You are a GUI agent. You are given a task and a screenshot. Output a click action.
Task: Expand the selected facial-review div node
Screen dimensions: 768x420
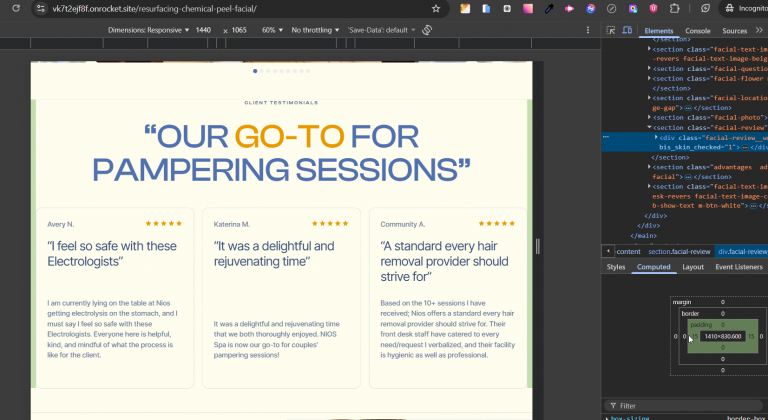coord(656,137)
